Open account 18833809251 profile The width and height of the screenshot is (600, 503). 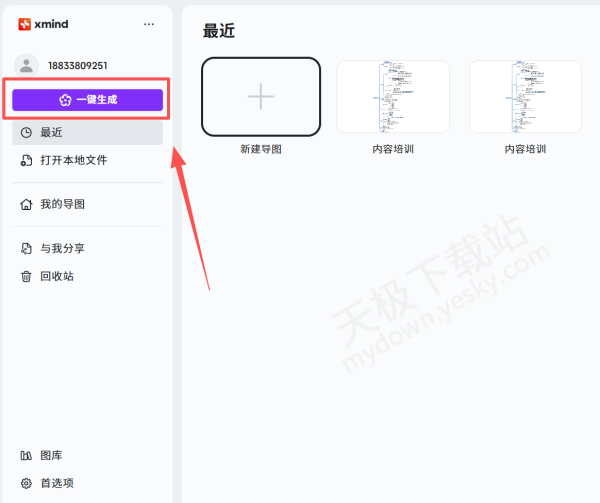pyautogui.click(x=78, y=66)
